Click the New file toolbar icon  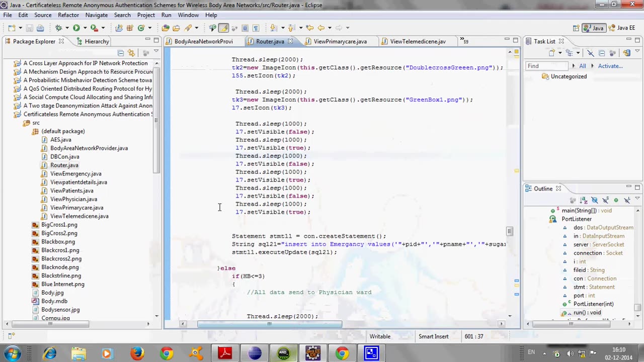point(11,28)
